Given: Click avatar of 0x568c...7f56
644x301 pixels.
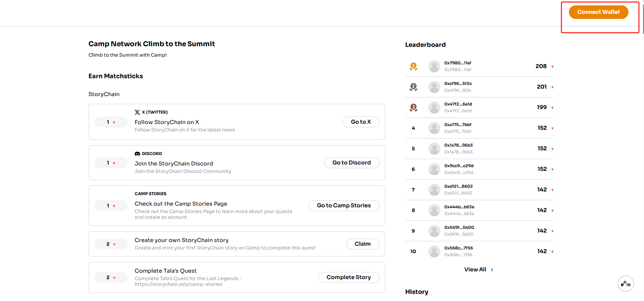Looking at the screenshot, I should click(x=434, y=251).
